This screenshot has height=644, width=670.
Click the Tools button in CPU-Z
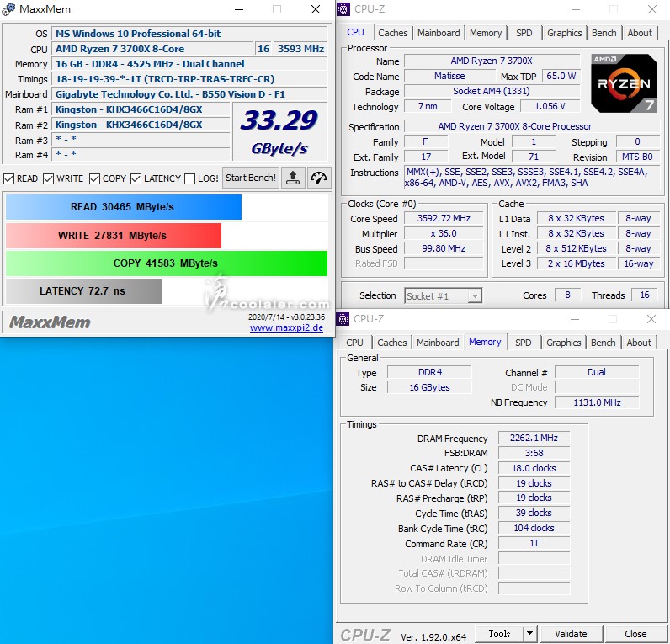tap(499, 634)
